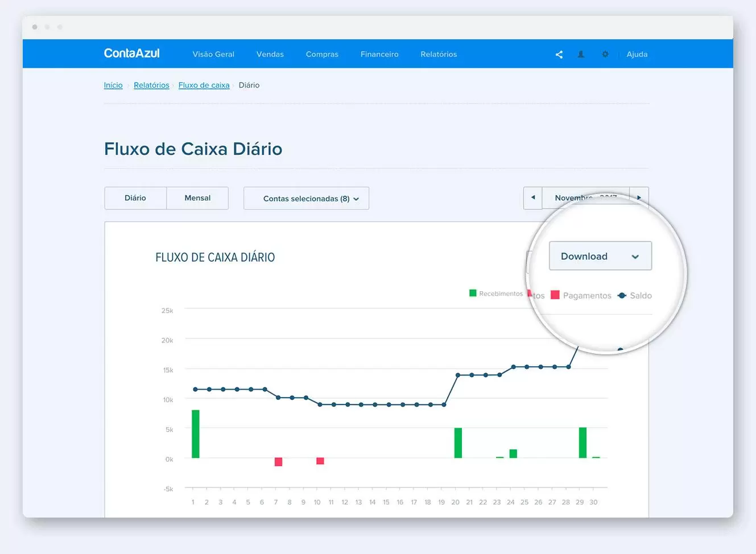Viewport: 756px width, 554px height.
Task: Click the Download dropdown chevron
Action: point(635,257)
